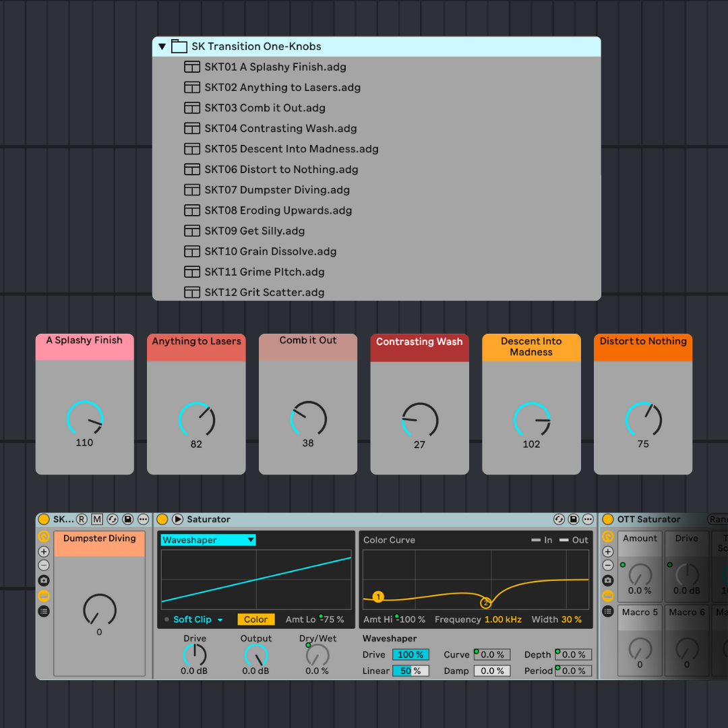This screenshot has width=728, height=728.
Task: Toggle the Saturator device activator on or off
Action: click(162, 519)
